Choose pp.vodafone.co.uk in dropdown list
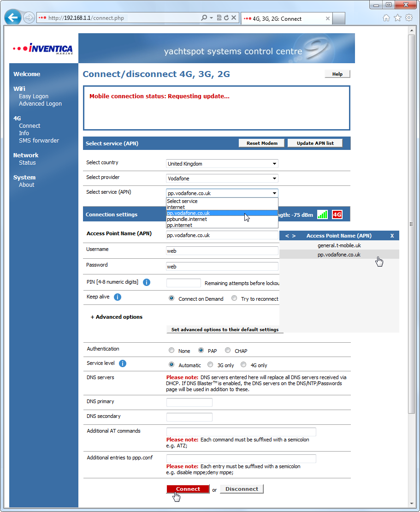This screenshot has width=420, height=512. coord(222,213)
